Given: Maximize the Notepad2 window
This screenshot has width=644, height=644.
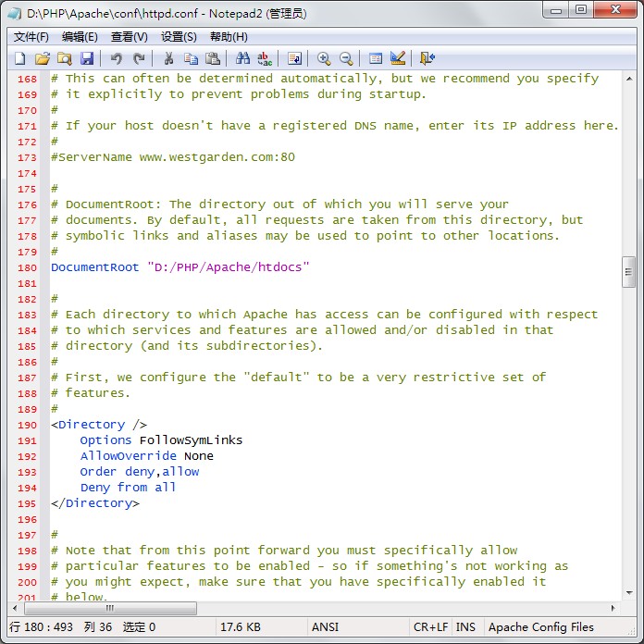Looking at the screenshot, I should pyautogui.click(x=581, y=10).
